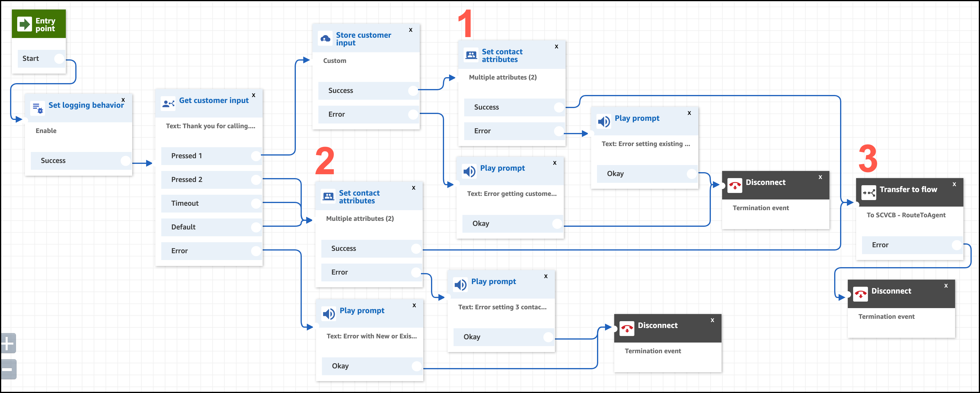This screenshot has height=393, width=980.
Task: Click the Transfer to flow block icon
Action: [869, 192]
